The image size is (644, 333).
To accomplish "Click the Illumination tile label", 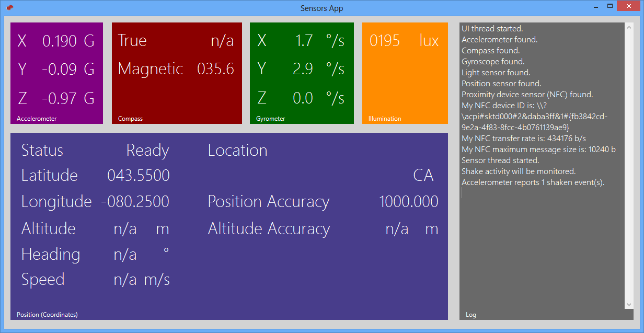I will 385,119.
